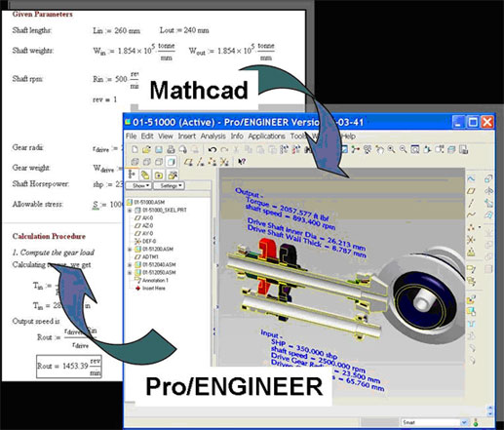The image size is (504, 430).
Task: Click the Analysis feature tool icon
Action: click(471, 252)
